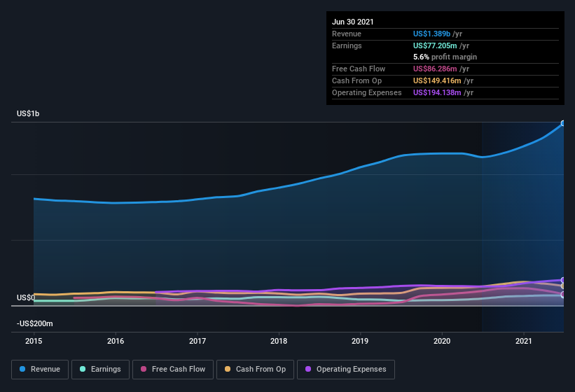Click the Operating Expenses label in tooltip
The width and height of the screenshot is (575, 392).
point(367,92)
